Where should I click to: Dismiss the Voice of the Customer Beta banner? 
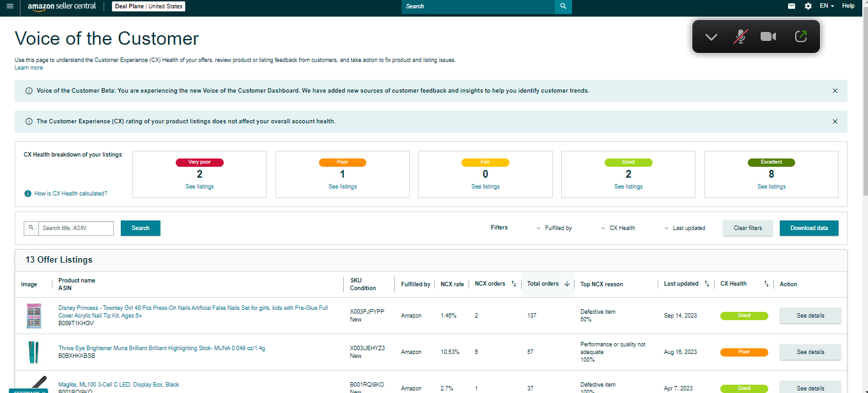[835, 91]
